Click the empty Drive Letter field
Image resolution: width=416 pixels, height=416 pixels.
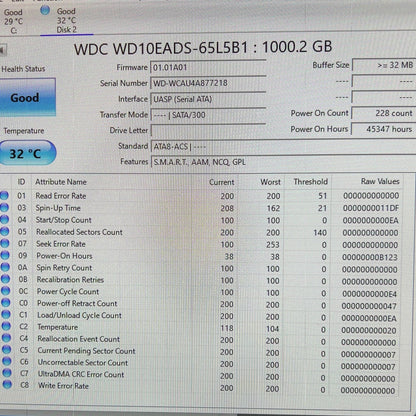(208, 130)
